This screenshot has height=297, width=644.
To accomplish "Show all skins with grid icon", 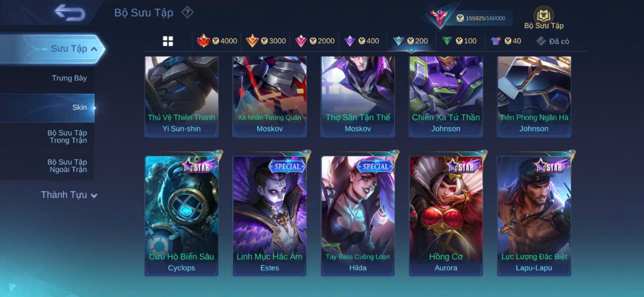I will pos(168,41).
